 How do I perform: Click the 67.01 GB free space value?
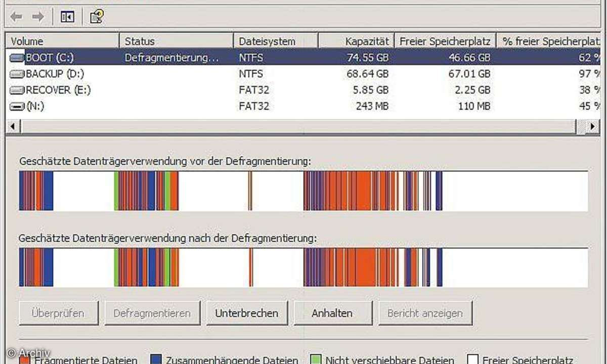click(469, 74)
